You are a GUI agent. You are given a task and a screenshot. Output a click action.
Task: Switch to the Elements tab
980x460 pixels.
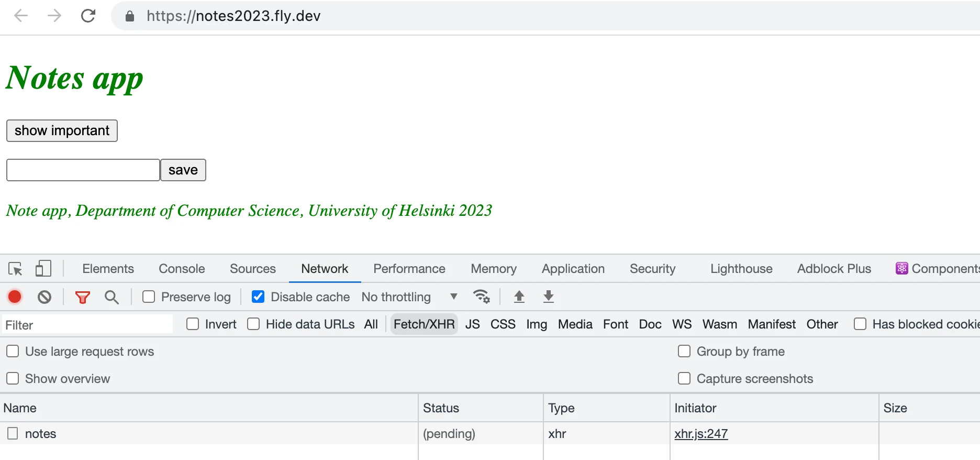tap(108, 269)
